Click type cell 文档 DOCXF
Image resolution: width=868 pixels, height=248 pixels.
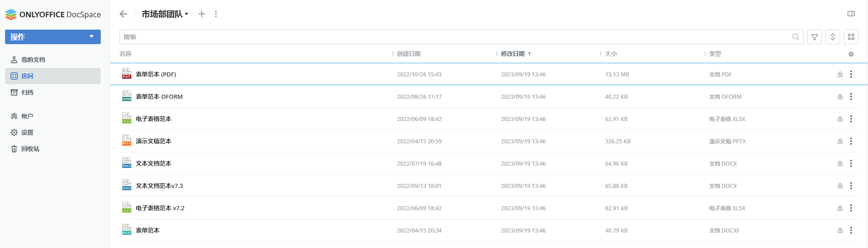point(724,230)
